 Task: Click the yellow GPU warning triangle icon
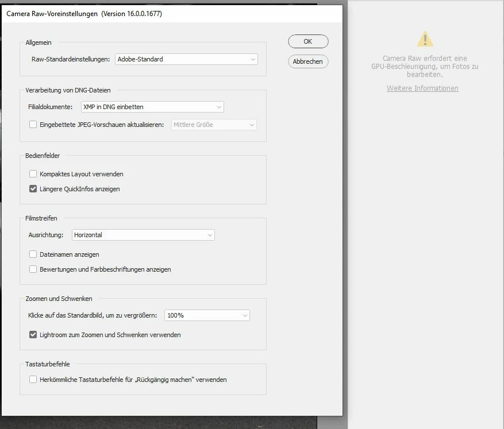click(425, 39)
